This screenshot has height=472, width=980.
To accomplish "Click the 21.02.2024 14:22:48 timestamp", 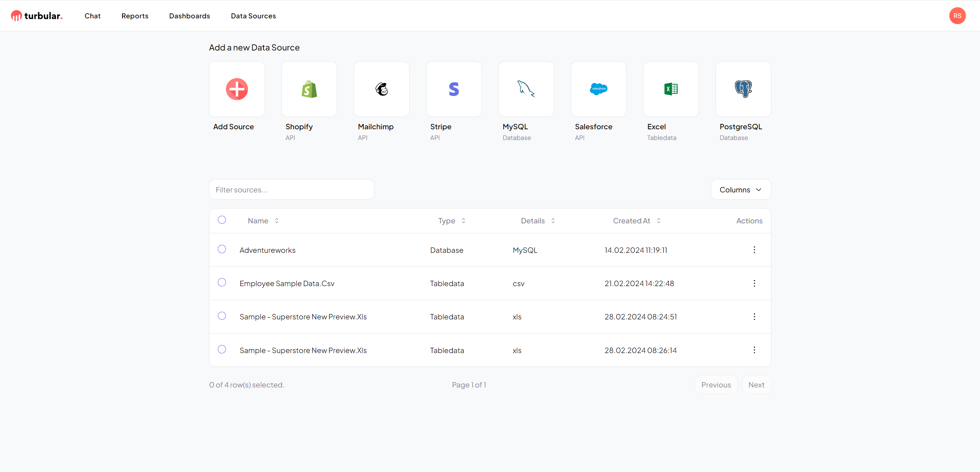I will 639,283.
